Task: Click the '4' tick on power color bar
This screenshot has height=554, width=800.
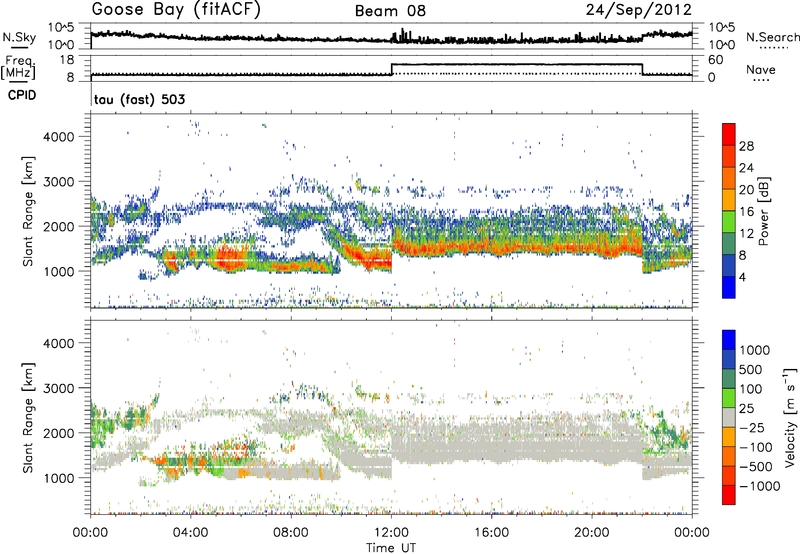Action: tap(742, 277)
